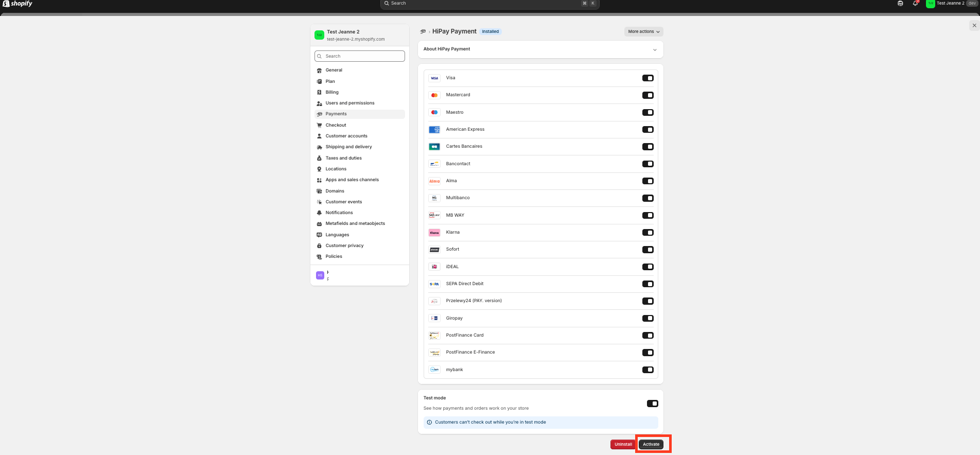This screenshot has width=980, height=455.
Task: Open Notifications settings
Action: click(x=360, y=213)
